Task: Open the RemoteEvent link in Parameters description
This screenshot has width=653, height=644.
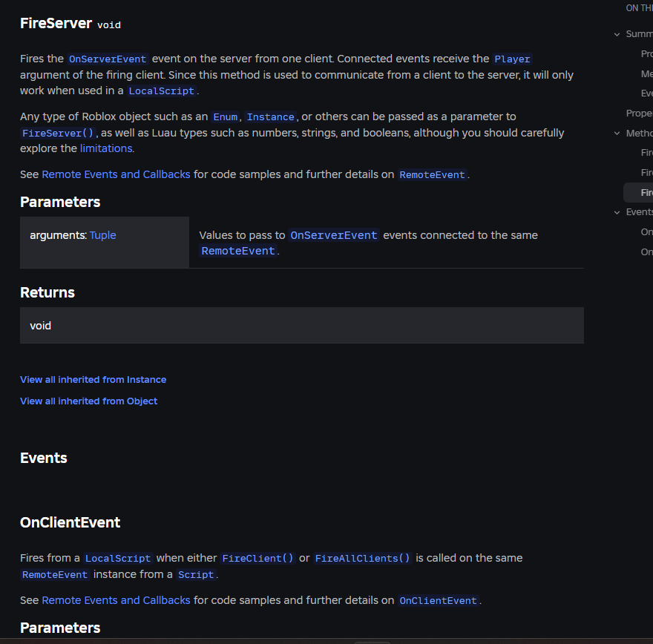Action: point(237,251)
